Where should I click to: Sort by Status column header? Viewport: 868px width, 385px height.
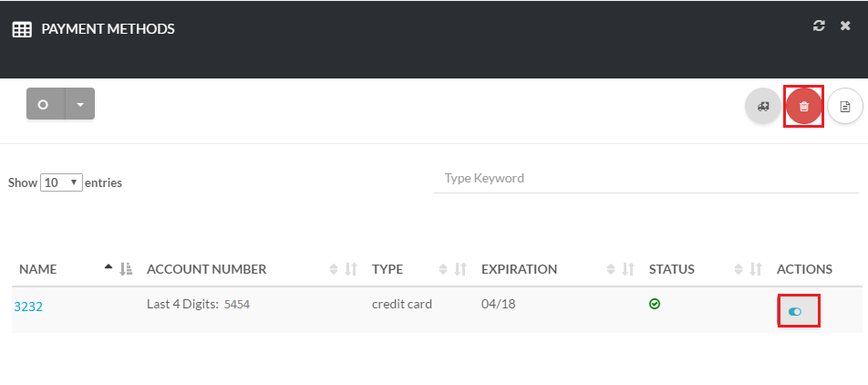[x=671, y=269]
